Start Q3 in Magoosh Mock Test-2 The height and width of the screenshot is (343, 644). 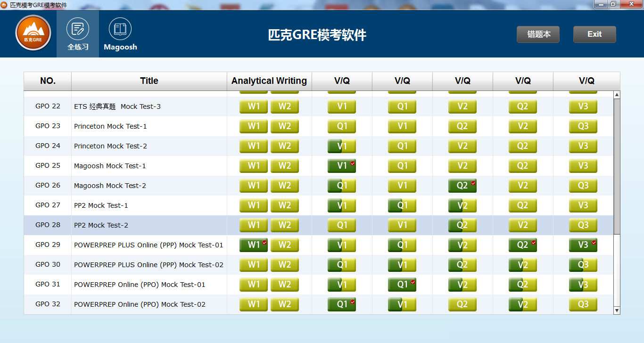583,186
